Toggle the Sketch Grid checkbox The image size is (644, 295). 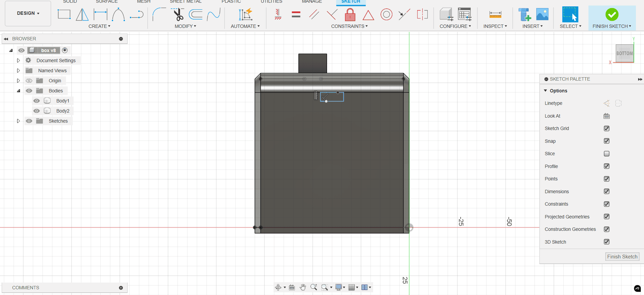click(x=607, y=128)
